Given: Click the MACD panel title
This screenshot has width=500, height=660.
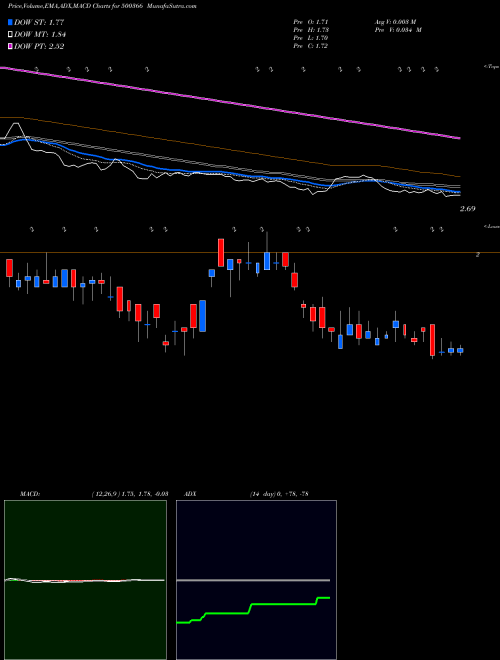Looking at the screenshot, I should coord(30,493).
